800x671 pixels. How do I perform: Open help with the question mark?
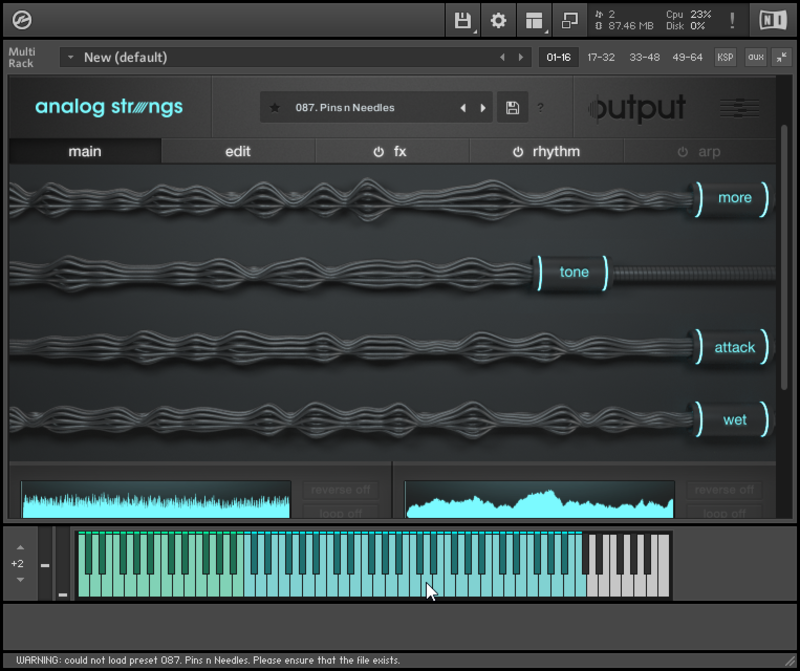(540, 108)
